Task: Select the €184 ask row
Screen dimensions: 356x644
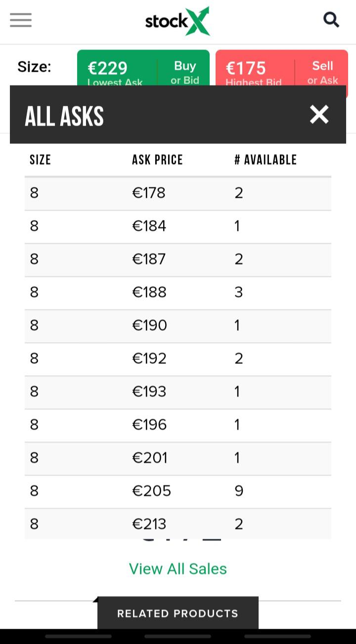Action: point(178,226)
